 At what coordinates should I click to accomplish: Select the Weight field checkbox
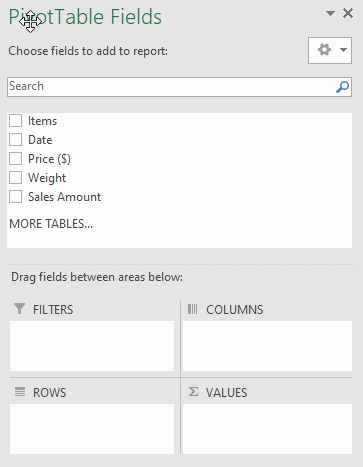[x=16, y=178]
